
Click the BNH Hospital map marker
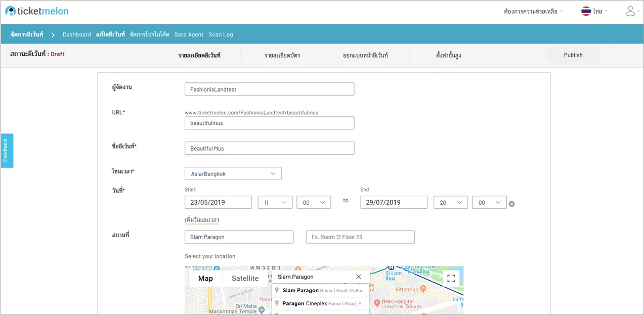[x=377, y=303]
